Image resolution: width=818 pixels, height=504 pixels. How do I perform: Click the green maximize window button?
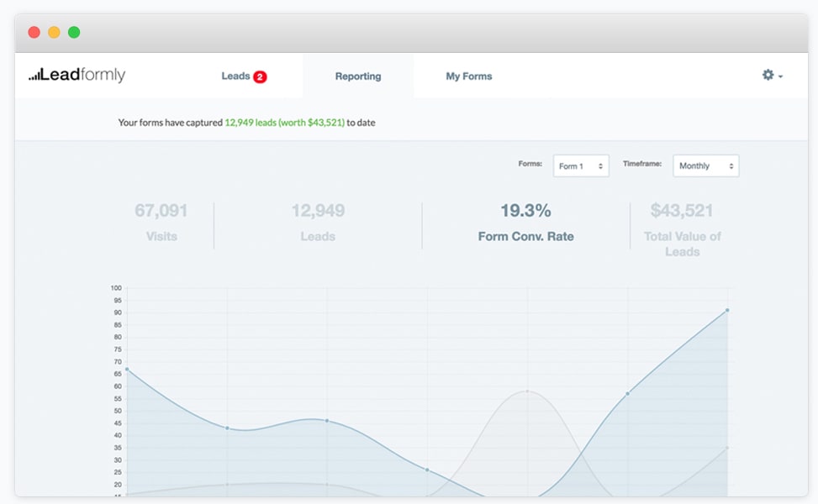[74, 32]
